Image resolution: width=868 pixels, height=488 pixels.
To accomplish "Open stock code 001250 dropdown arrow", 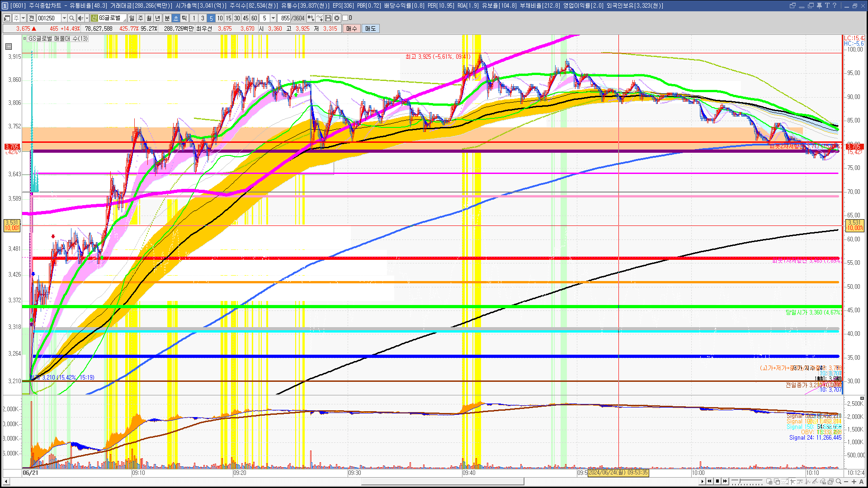I will 64,18.
